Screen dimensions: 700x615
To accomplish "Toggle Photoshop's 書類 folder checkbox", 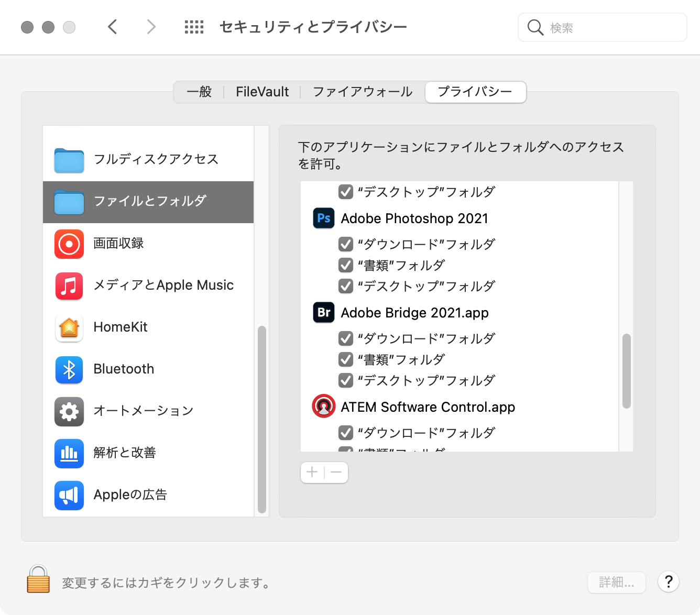I will (x=346, y=265).
